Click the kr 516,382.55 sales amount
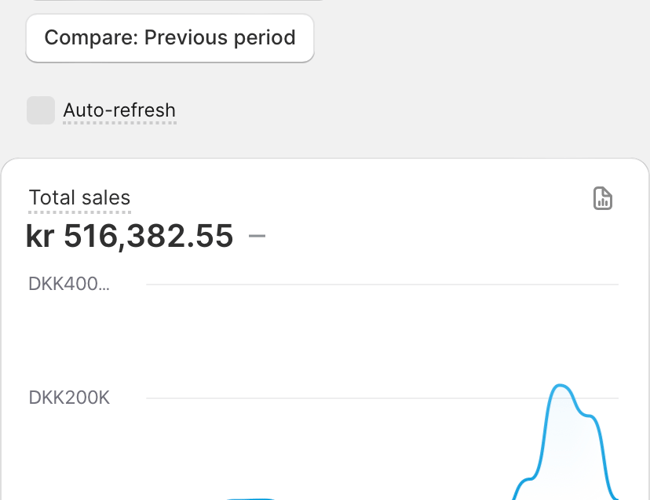Image resolution: width=650 pixels, height=500 pixels. click(x=129, y=237)
